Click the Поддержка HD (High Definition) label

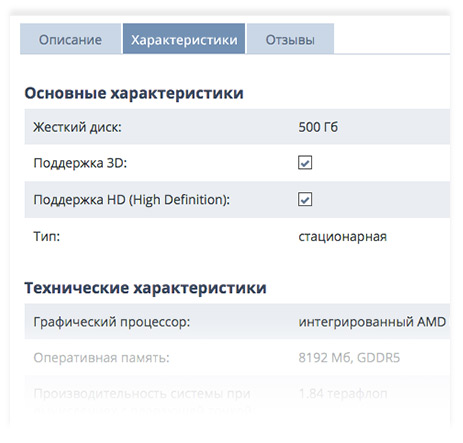click(x=132, y=200)
